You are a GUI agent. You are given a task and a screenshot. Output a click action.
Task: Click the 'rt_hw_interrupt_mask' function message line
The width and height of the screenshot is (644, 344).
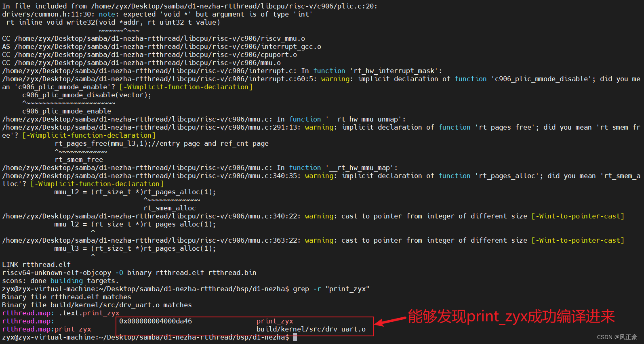(x=222, y=71)
